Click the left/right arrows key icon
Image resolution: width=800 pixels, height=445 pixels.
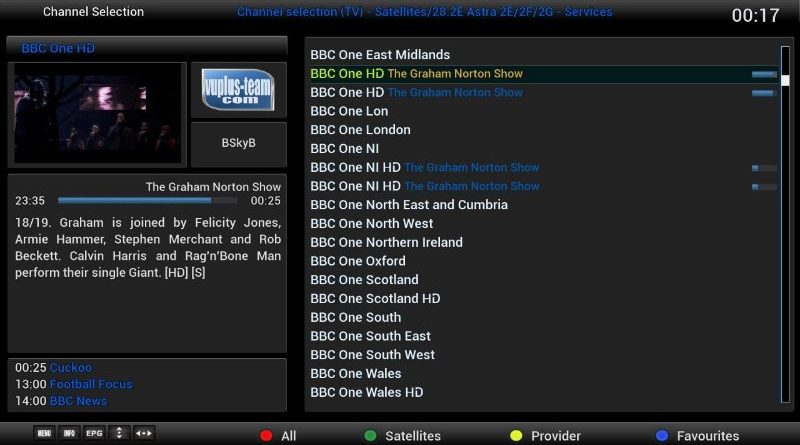point(144,433)
